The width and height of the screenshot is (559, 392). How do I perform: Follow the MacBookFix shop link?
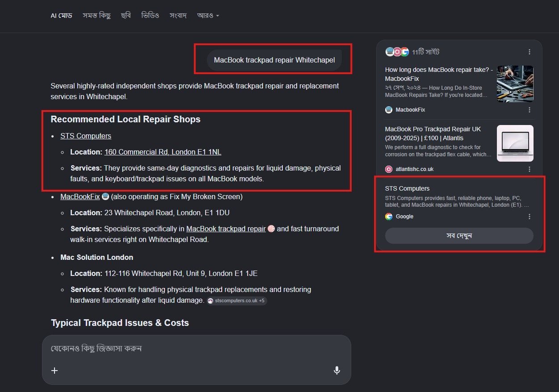tap(80, 196)
